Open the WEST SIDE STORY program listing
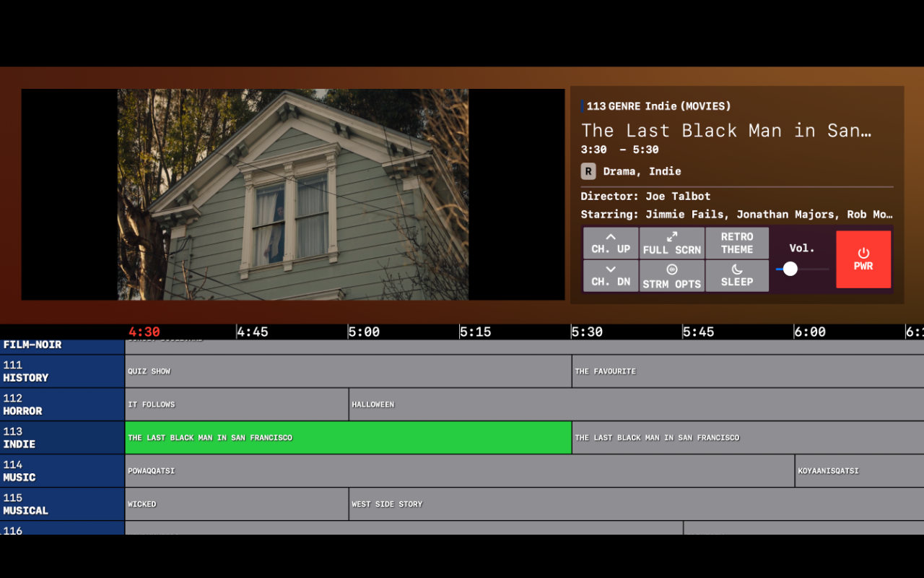The height and width of the screenshot is (578, 924). 636,504
